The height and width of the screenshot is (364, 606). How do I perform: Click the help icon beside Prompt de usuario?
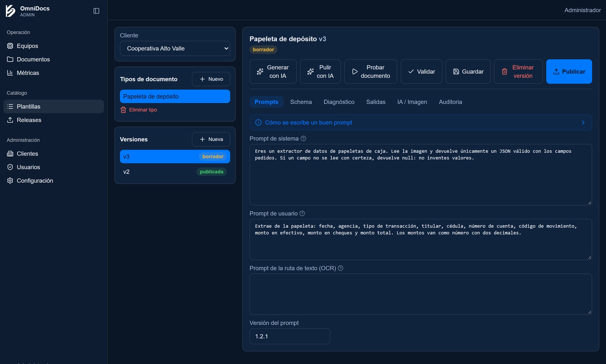302,213
